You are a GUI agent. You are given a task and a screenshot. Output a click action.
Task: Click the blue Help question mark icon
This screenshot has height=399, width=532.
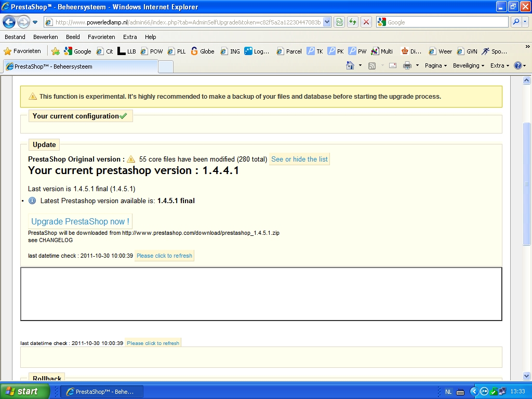[518, 65]
